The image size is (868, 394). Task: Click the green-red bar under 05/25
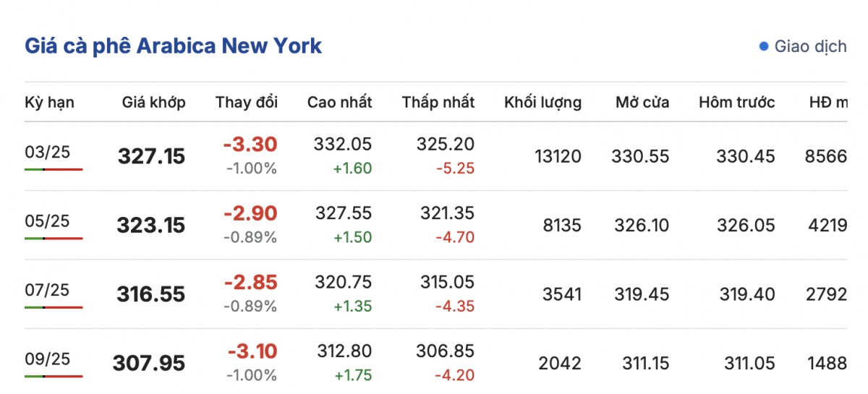(x=54, y=238)
